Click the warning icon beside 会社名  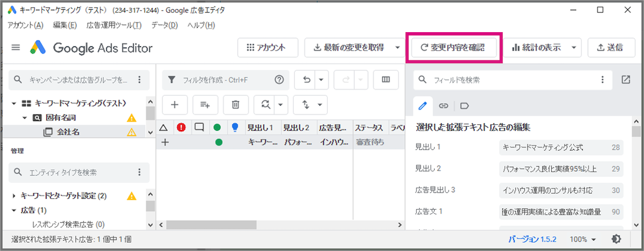tap(131, 132)
